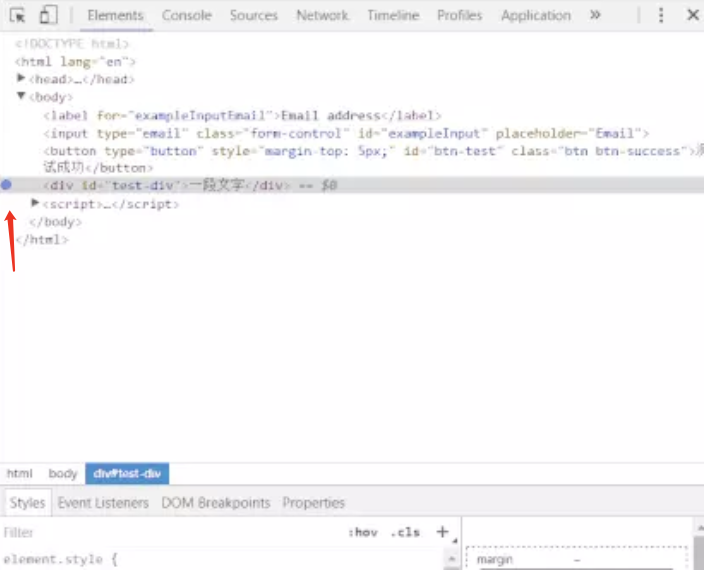Toggle the :hov element state button
704x586 pixels.
pyautogui.click(x=363, y=533)
